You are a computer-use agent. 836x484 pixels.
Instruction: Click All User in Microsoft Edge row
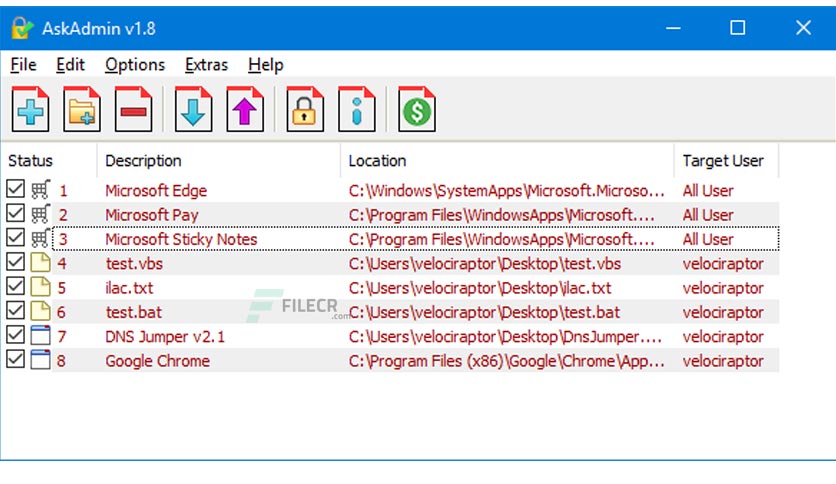click(708, 191)
